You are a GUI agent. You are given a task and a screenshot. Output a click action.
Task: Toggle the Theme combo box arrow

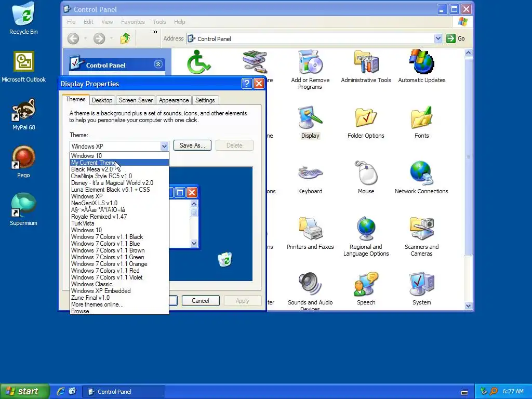click(x=164, y=146)
